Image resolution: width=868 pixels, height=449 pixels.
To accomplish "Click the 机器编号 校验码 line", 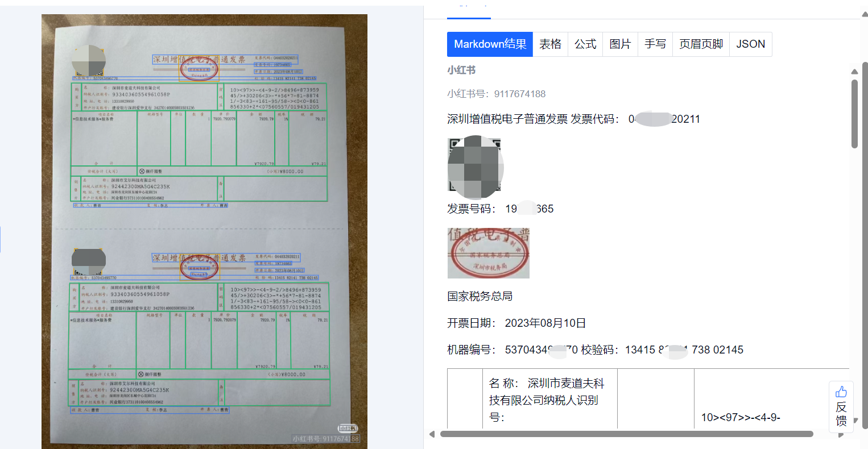I will point(595,350).
